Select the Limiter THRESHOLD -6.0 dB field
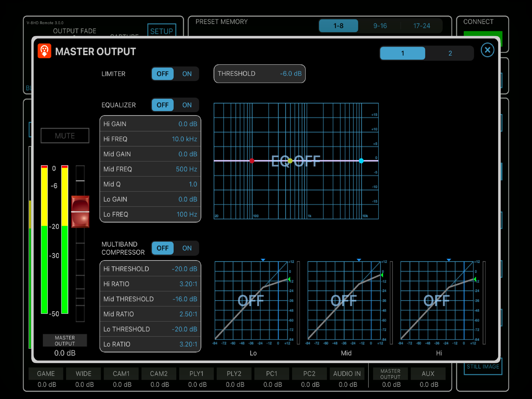The height and width of the screenshot is (399, 532). (x=259, y=74)
